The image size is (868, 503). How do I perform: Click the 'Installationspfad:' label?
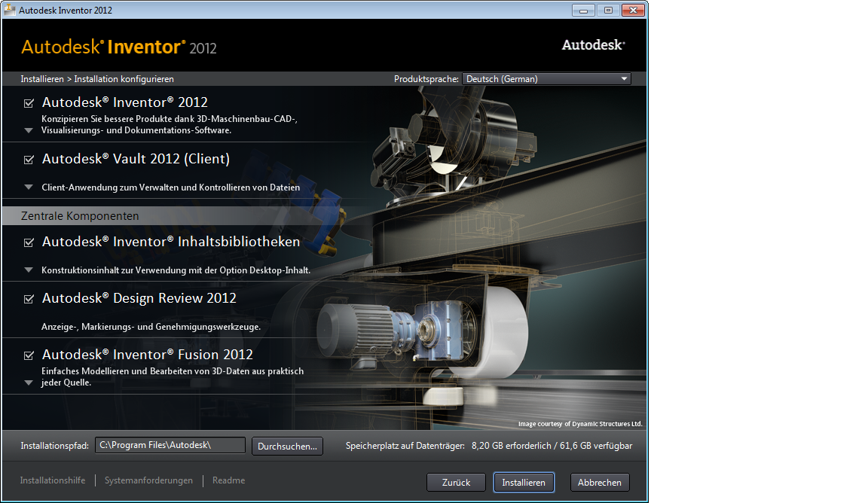(55, 446)
